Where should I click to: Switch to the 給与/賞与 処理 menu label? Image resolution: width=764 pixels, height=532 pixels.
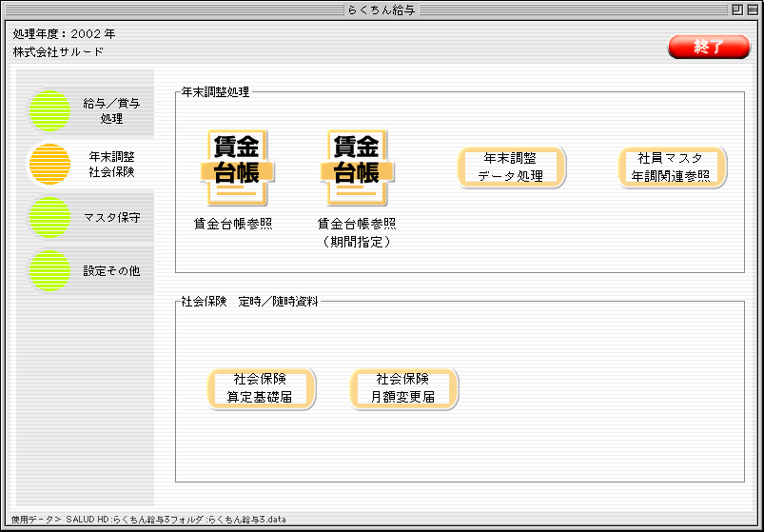pos(111,110)
